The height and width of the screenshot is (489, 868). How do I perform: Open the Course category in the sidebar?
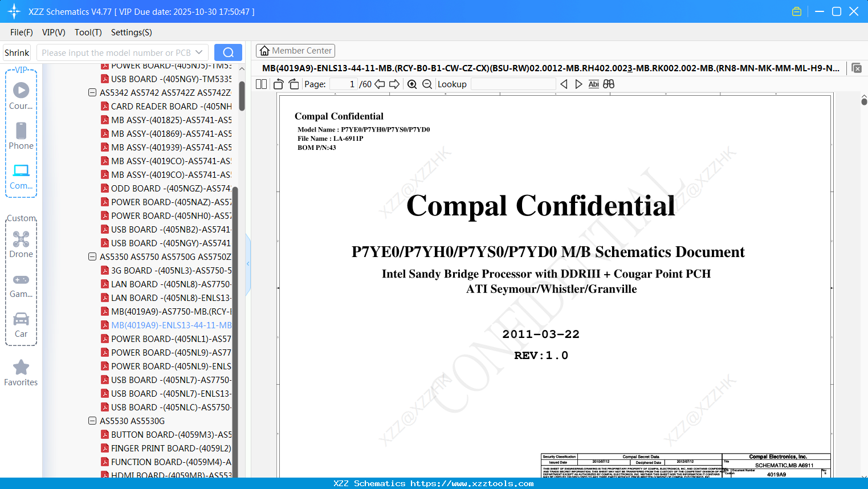coord(21,96)
